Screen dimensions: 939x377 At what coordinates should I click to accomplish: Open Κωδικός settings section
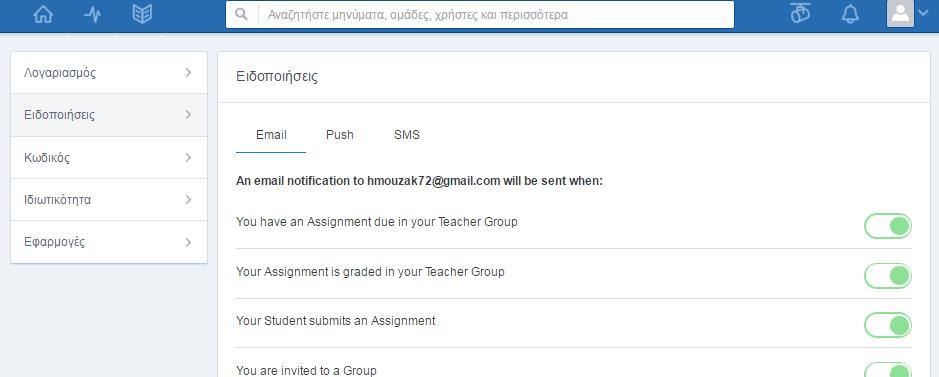click(109, 157)
